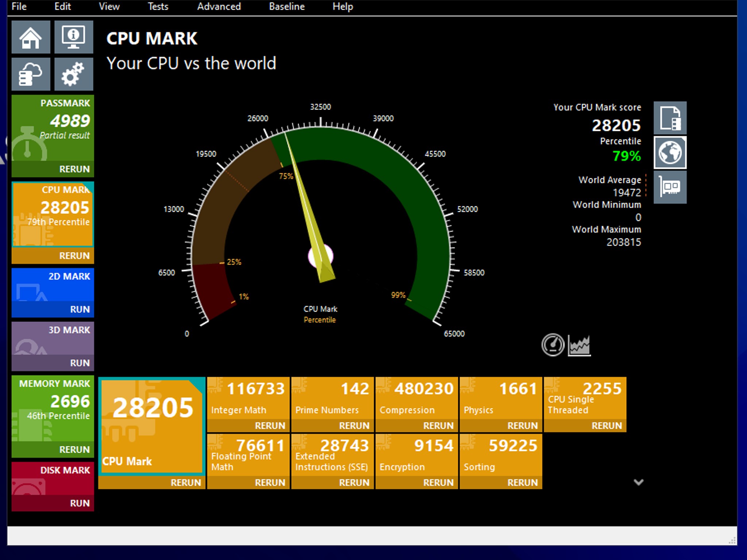Open the Advanced menu

(219, 7)
